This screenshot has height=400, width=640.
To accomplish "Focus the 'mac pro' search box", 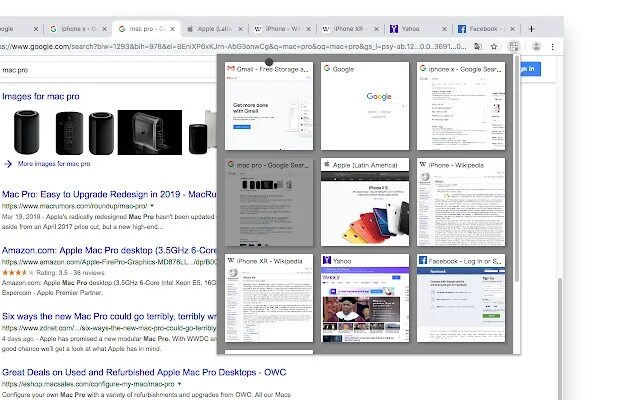I will [108, 70].
